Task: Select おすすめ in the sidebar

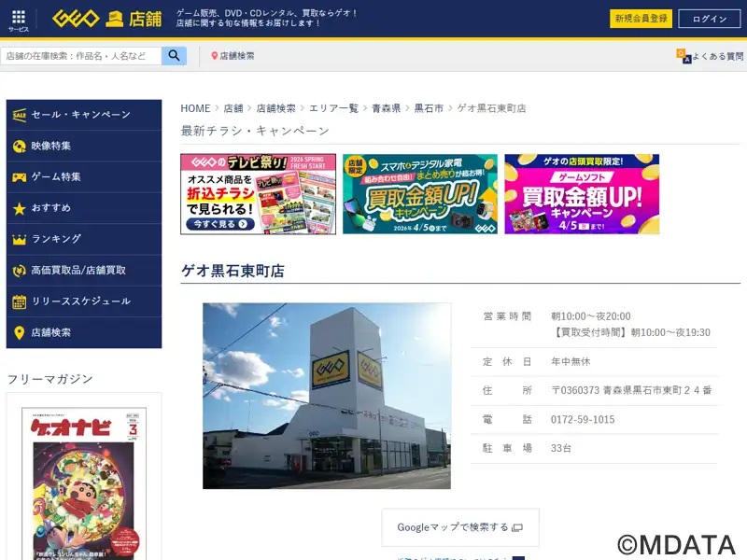Action: pyautogui.click(x=84, y=208)
